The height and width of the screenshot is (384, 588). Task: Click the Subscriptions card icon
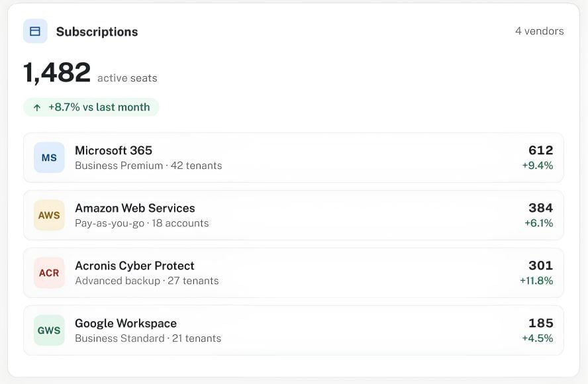[35, 31]
